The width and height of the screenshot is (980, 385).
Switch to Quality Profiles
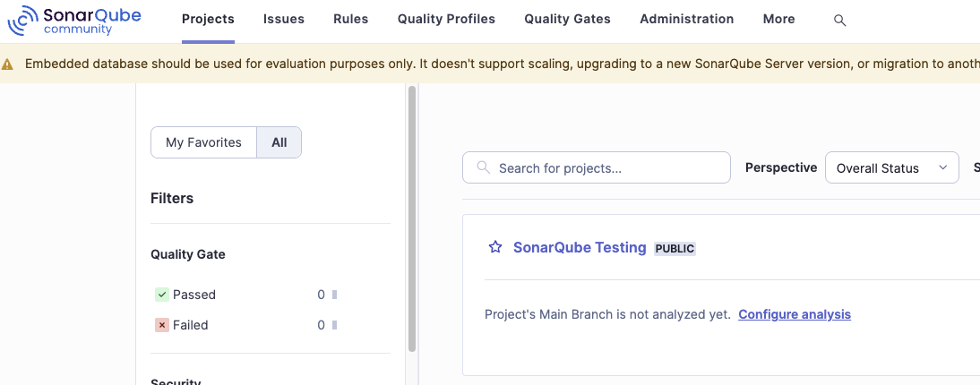pyautogui.click(x=446, y=20)
